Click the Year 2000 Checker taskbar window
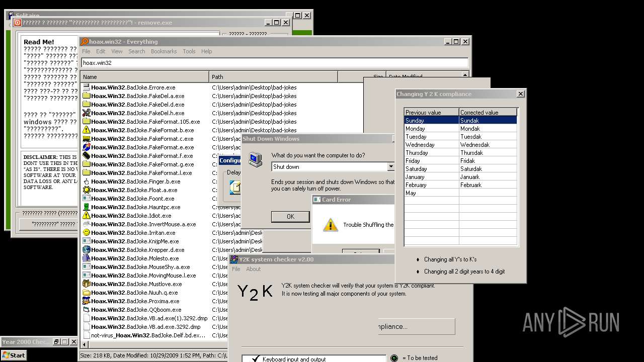This screenshot has height=362, width=644. click(x=26, y=342)
